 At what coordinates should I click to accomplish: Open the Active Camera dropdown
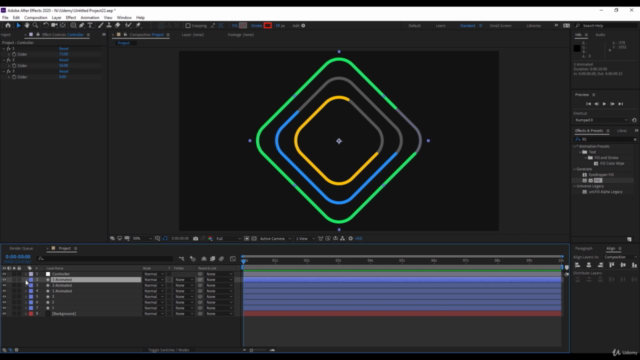[x=275, y=238]
